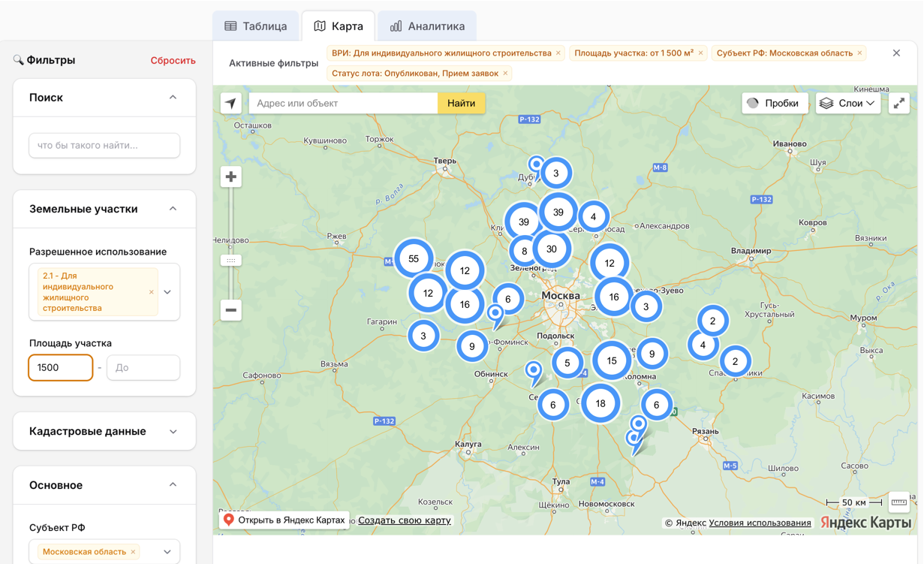Viewport: 924px width, 564px height.
Task: Switch to the Таблица tab
Action: click(x=256, y=26)
